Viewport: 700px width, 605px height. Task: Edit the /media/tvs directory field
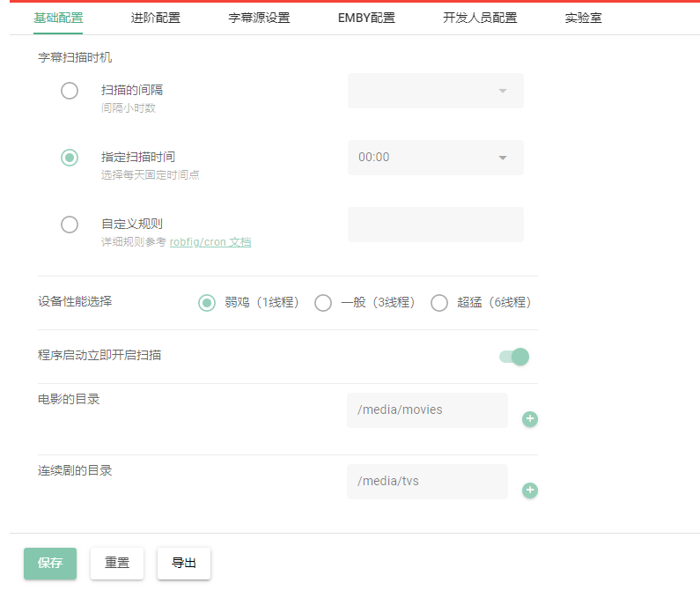point(427,482)
